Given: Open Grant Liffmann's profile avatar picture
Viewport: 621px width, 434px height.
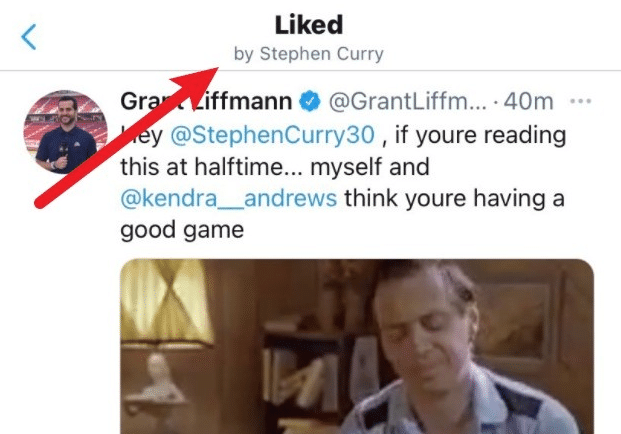Looking at the screenshot, I should (65, 132).
